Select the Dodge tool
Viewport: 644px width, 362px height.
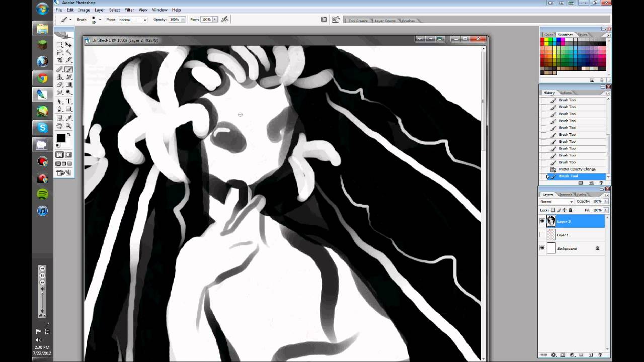pos(68,92)
